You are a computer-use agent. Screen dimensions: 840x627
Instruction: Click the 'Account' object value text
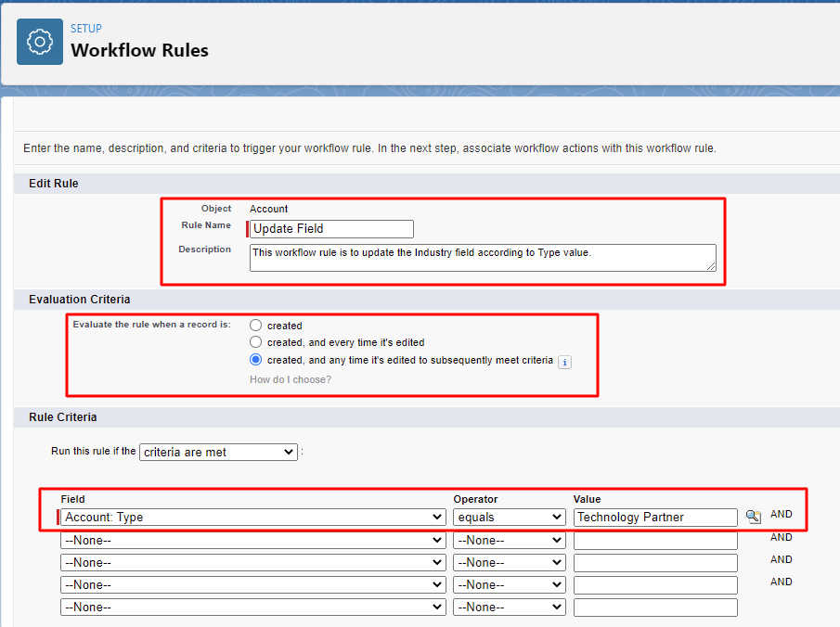[x=268, y=209]
